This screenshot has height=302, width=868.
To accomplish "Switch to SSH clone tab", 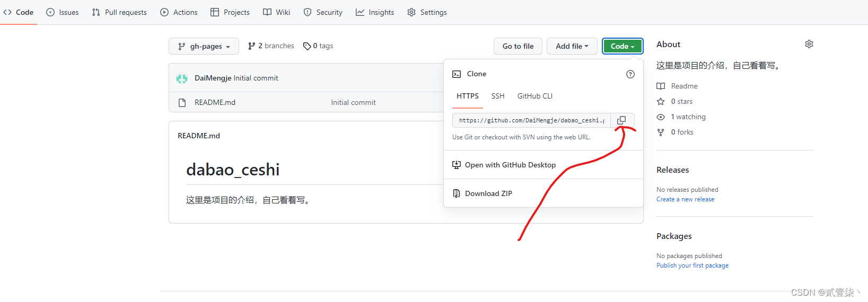I will (x=498, y=96).
